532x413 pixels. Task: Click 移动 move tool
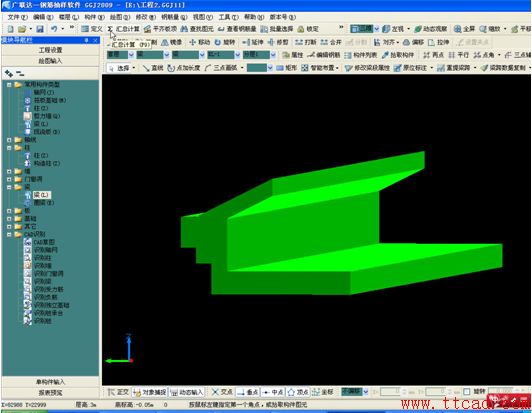click(x=200, y=42)
